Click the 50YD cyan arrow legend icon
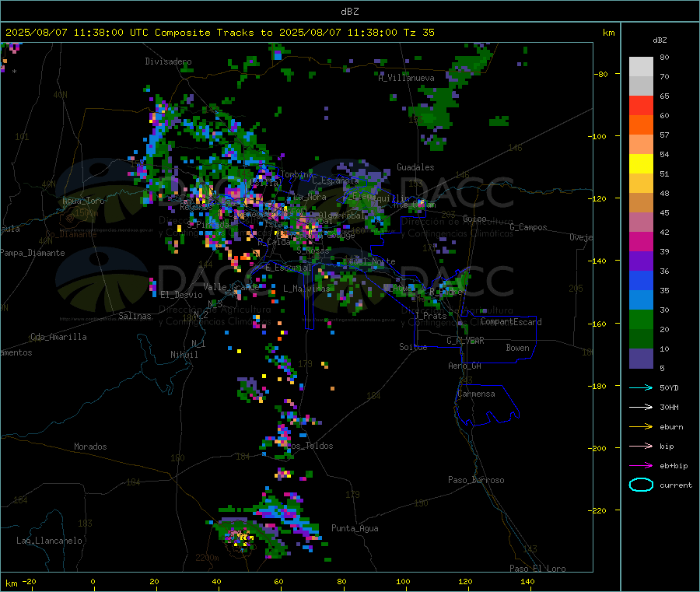Screen dimensions: 700x592 pyautogui.click(x=641, y=387)
